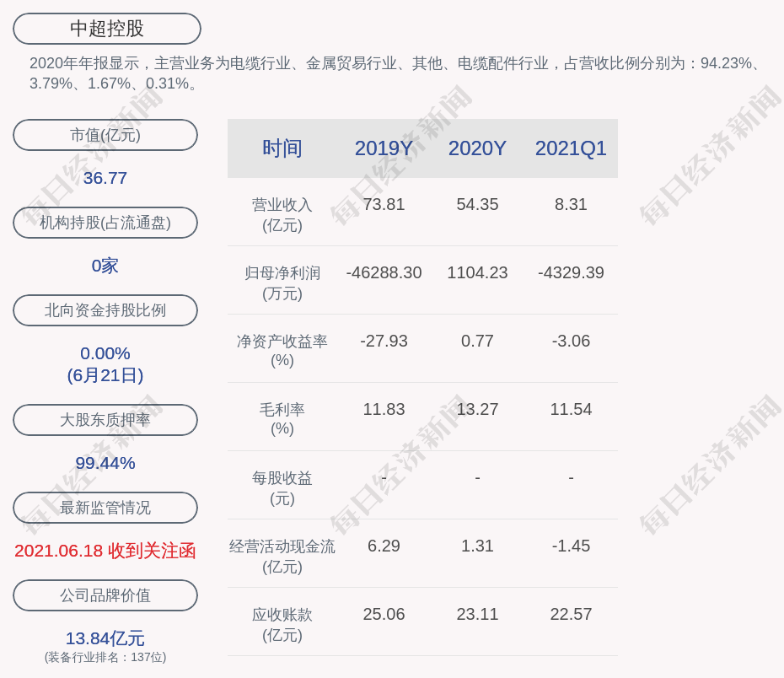The height and width of the screenshot is (678, 784).
Task: Select net profit value -4329.39
Action: [x=571, y=272]
